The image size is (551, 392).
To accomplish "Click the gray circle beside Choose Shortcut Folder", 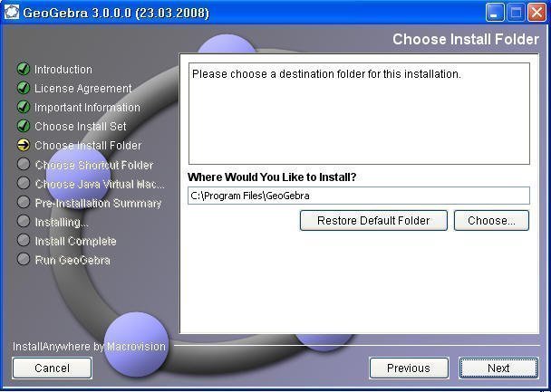I will [x=24, y=164].
